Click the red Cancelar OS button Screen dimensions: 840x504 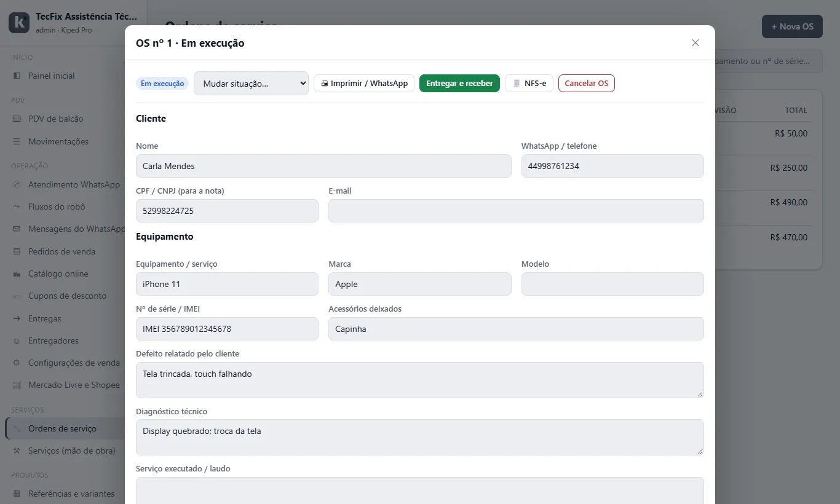(x=587, y=84)
